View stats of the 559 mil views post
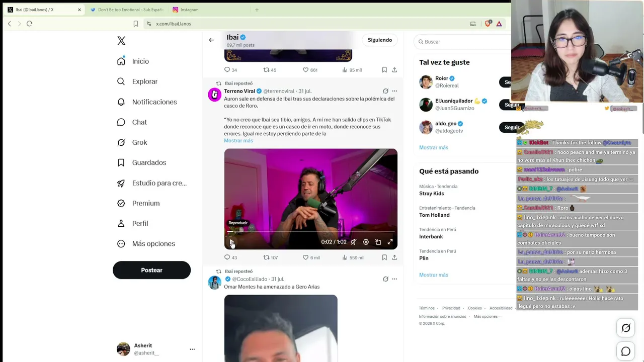 click(x=353, y=257)
